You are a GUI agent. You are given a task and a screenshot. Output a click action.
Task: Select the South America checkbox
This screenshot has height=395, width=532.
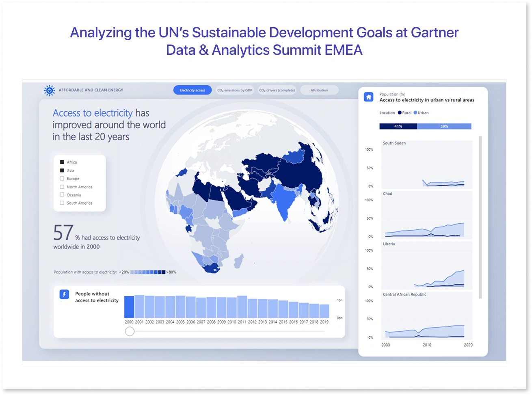point(62,203)
